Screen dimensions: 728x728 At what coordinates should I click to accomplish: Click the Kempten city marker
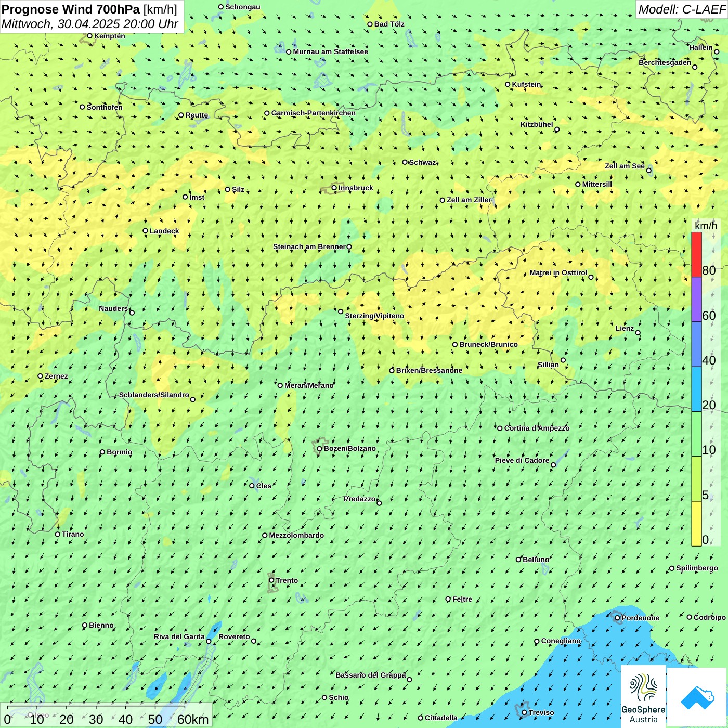pyautogui.click(x=90, y=36)
